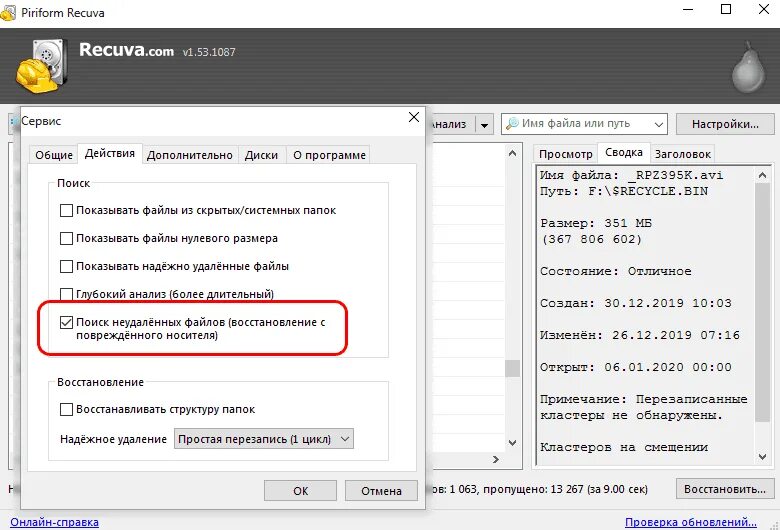The width and height of the screenshot is (780, 530).
Task: Click the Открыт: 06.01.2020 00:00 line
Action: coord(636,367)
